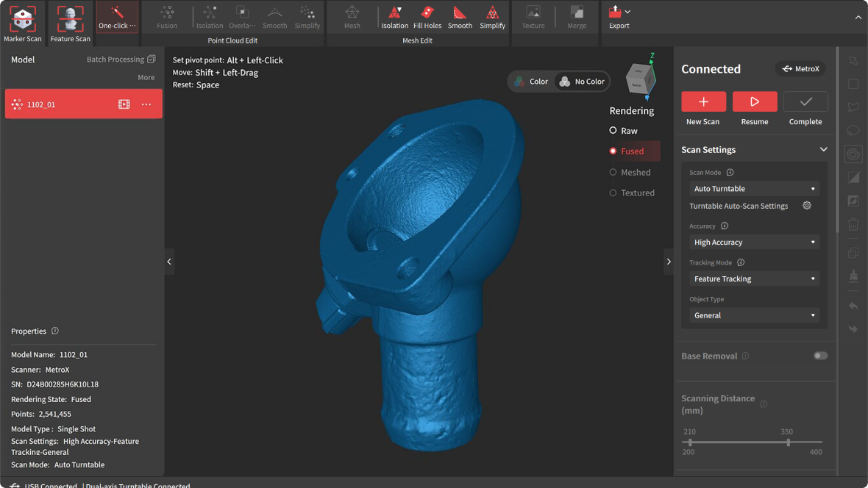The image size is (868, 488).
Task: Click the orientation view cube
Action: click(637, 79)
